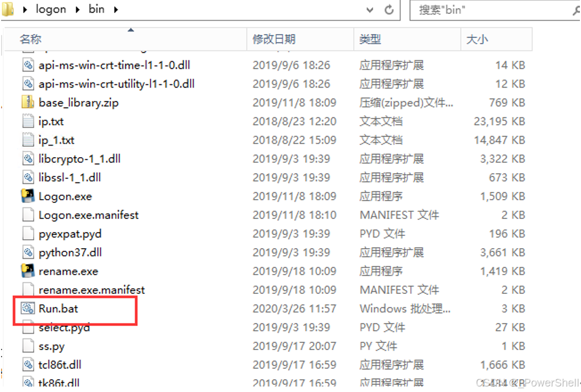This screenshot has height=392, width=581.
Task: Select the Logon.exe application icon
Action: tap(28, 196)
